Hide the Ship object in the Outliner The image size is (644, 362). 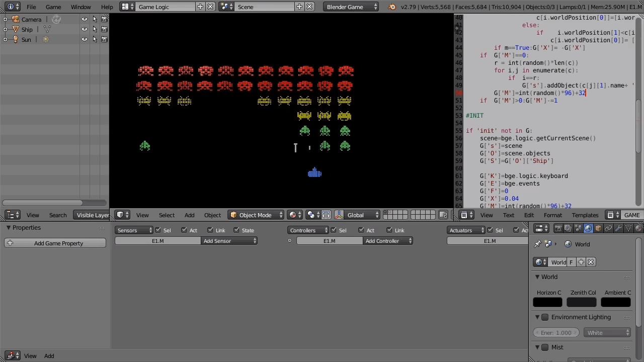pos(84,29)
